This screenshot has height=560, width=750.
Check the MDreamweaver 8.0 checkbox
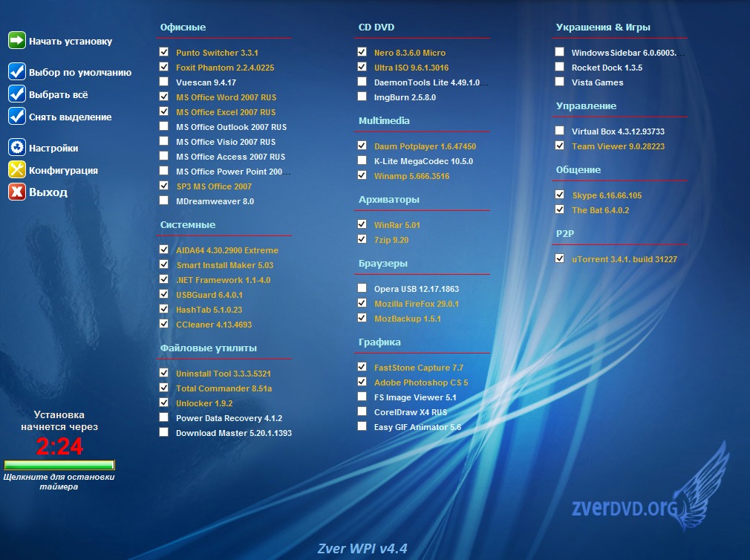pos(163,200)
